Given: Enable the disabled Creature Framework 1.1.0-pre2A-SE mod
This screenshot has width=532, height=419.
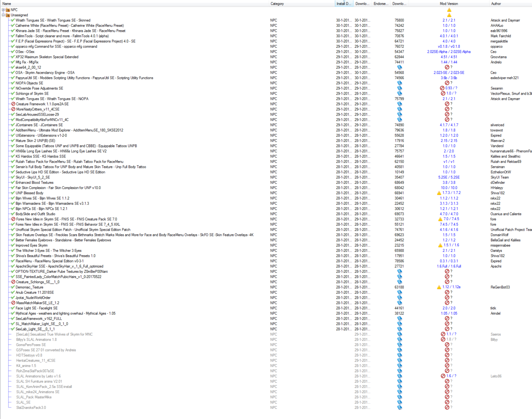Looking at the screenshot, I should 13,104.
